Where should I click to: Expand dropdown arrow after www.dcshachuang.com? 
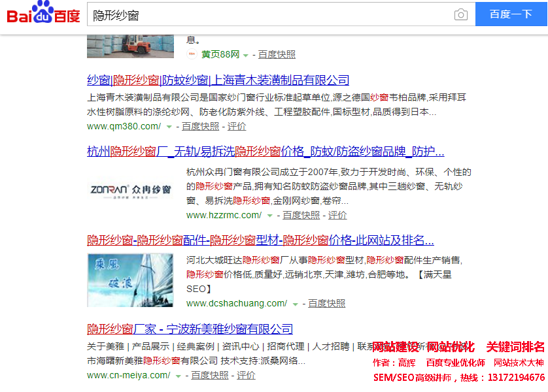(x=295, y=304)
